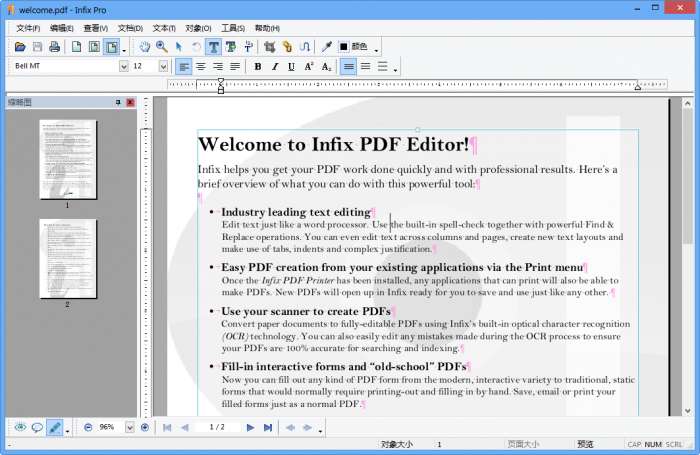This screenshot has height=455, width=700.
Task: Click the Print icon
Action: (55, 47)
